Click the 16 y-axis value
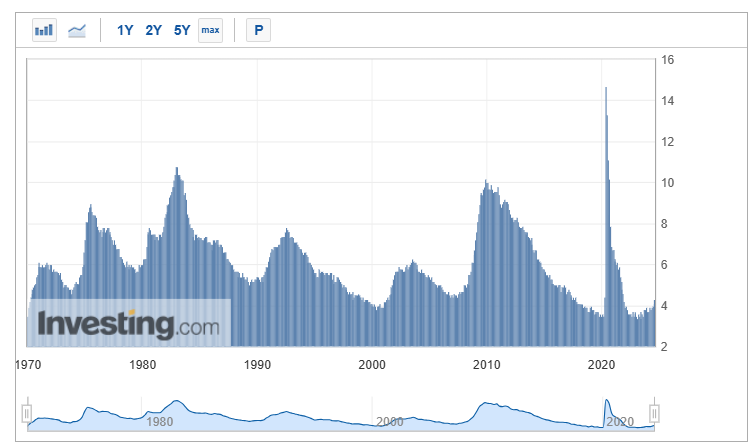The width and height of the screenshot is (750, 447). (x=667, y=60)
